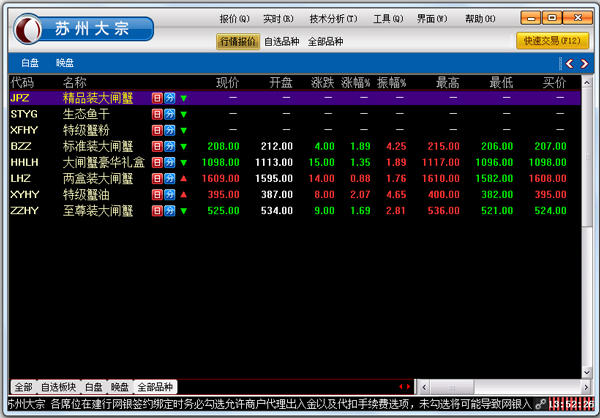Open the 分 icon in ZZHY row
This screenshot has height=418, width=600.
point(170,211)
